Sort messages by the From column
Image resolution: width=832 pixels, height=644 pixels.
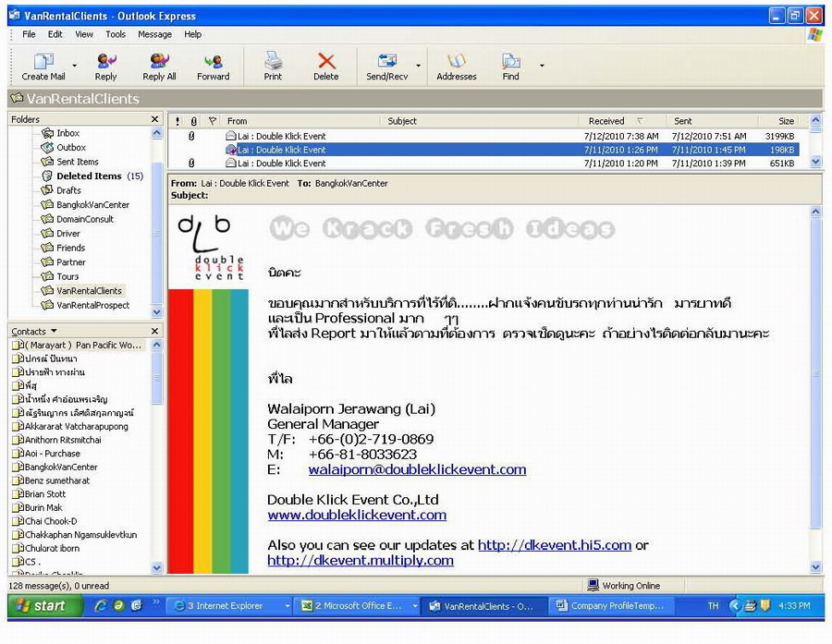coord(301,121)
